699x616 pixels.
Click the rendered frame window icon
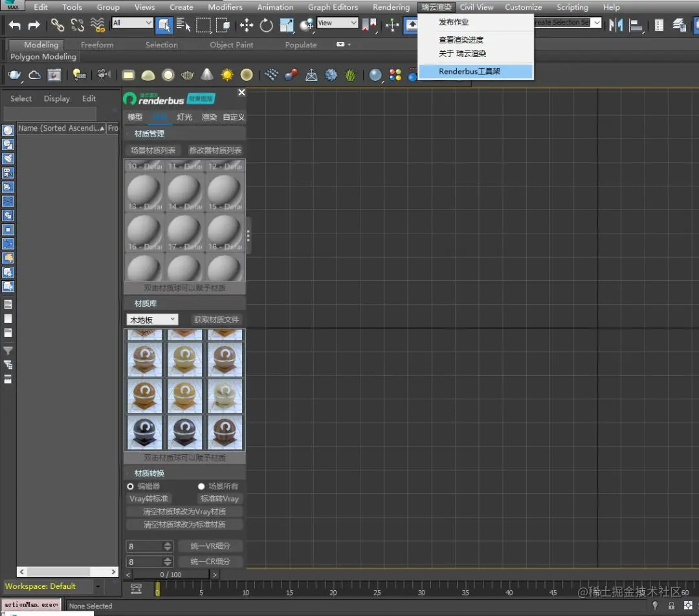pyautogui.click(x=54, y=75)
